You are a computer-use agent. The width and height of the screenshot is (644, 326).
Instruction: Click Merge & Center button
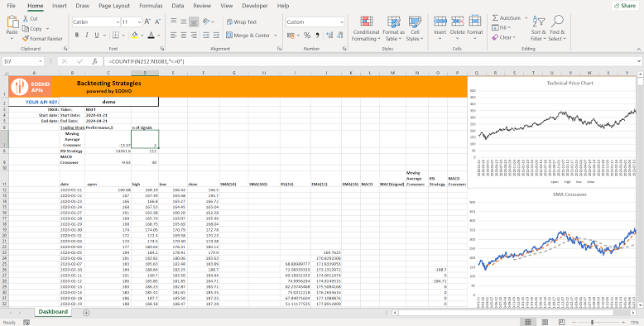248,36
